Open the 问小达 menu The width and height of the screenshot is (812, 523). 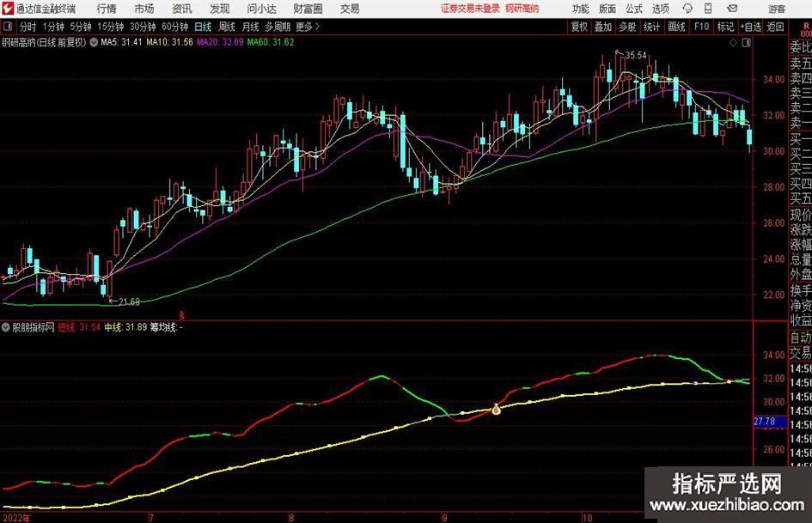coord(261,9)
